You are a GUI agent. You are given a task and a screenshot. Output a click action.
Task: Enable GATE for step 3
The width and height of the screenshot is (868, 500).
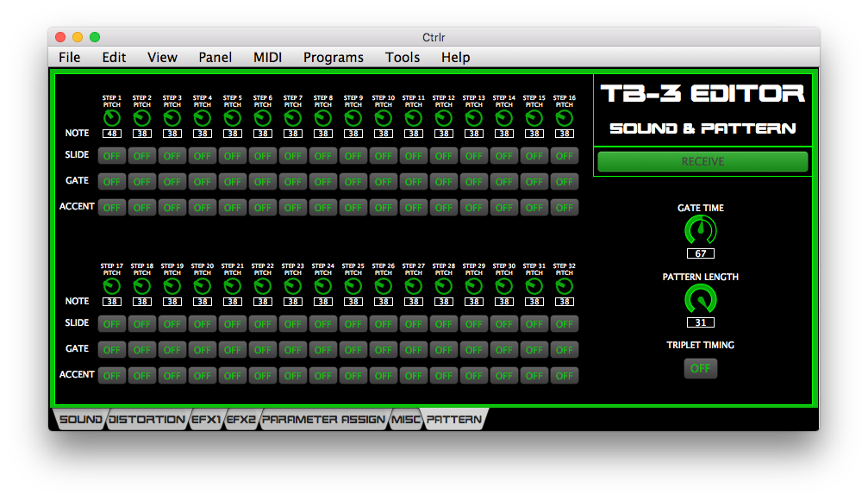point(172,182)
